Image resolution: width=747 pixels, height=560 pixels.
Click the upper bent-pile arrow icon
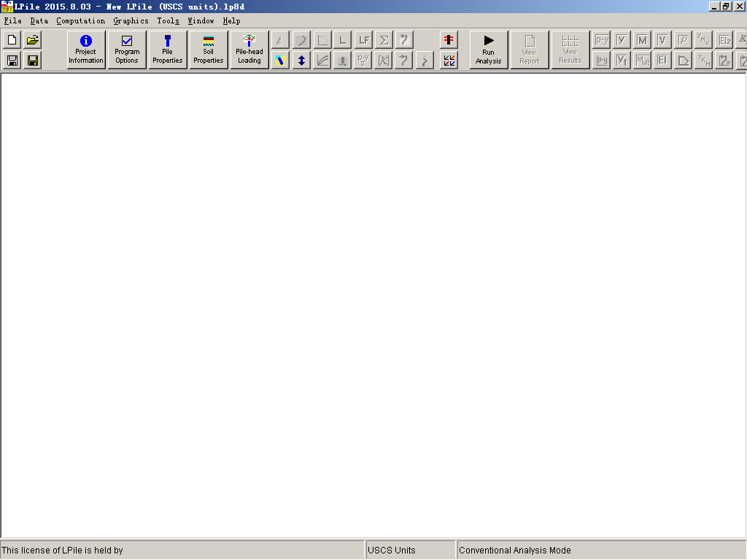click(x=404, y=40)
